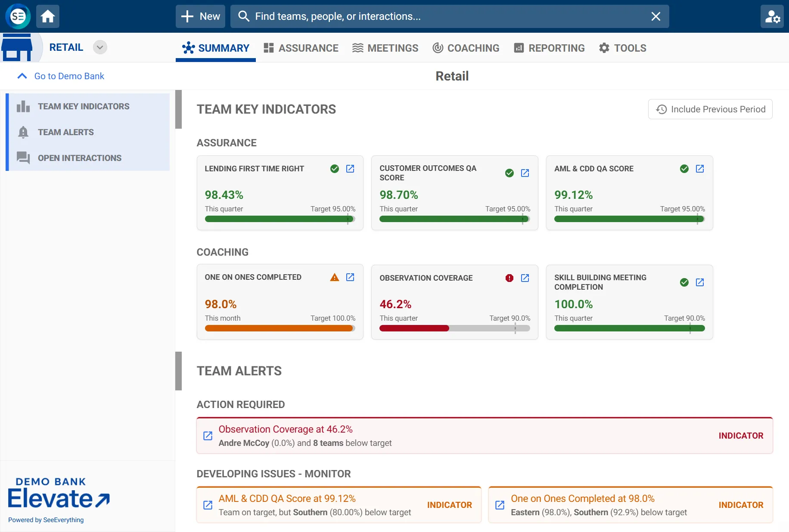Click One on Ones Completed at 98.0% alert
The height and width of the screenshot is (532, 789).
tap(631, 505)
